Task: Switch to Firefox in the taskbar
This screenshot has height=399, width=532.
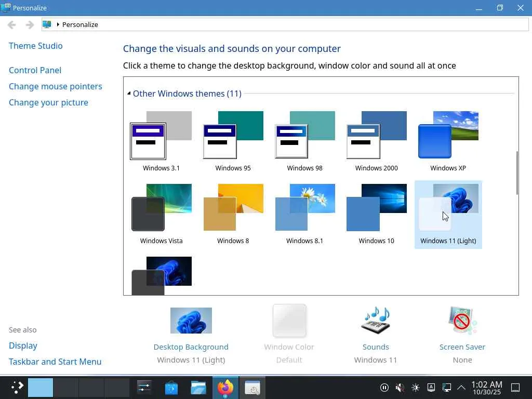Action: click(225, 388)
